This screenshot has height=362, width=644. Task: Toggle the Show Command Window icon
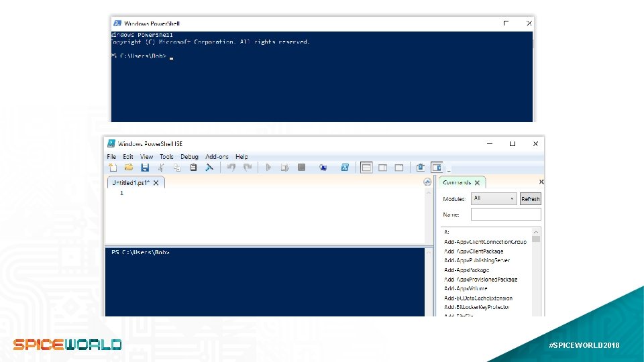420,168
